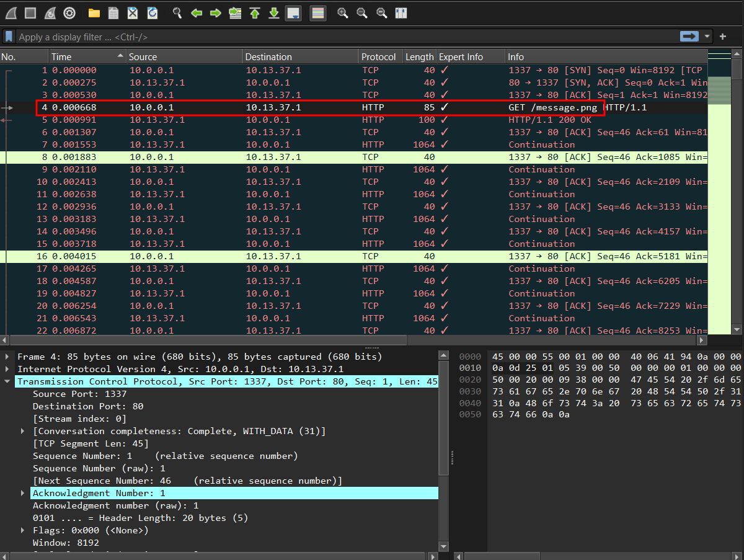The width and height of the screenshot is (744, 560).
Task: Select packet 8 with Ack=1085
Action: 353,157
